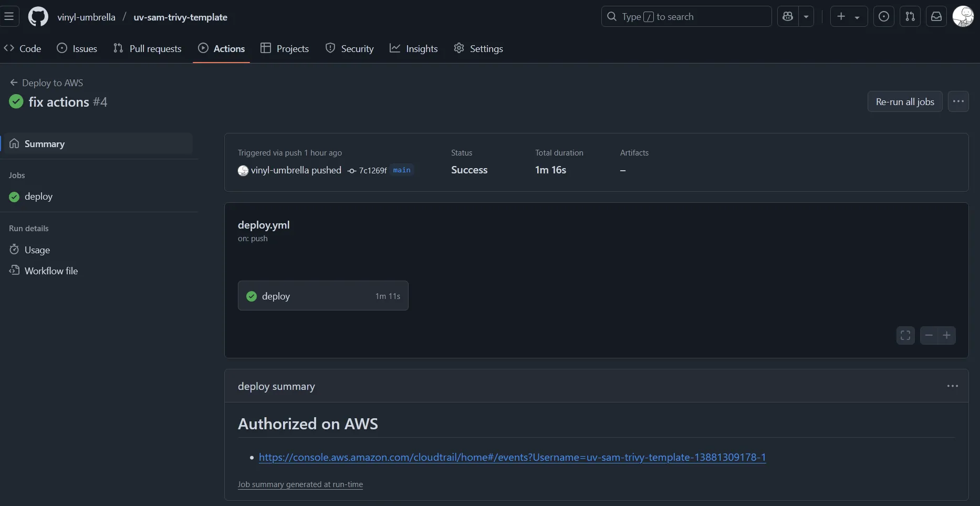The width and height of the screenshot is (980, 506).
Task: Open the kebab menu beside Re-run all jobs
Action: tap(959, 101)
